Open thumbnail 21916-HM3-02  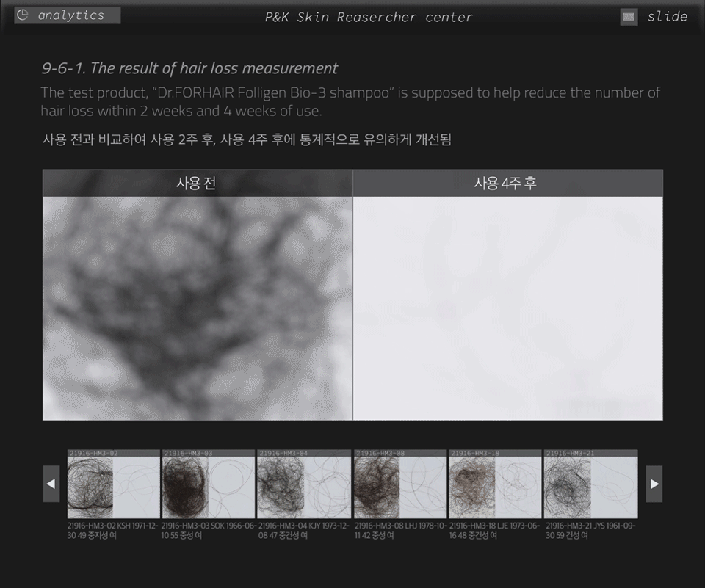pyautogui.click(x=113, y=485)
